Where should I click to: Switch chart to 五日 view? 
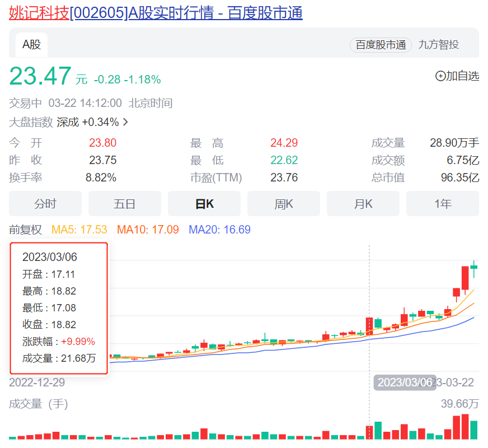click(125, 204)
